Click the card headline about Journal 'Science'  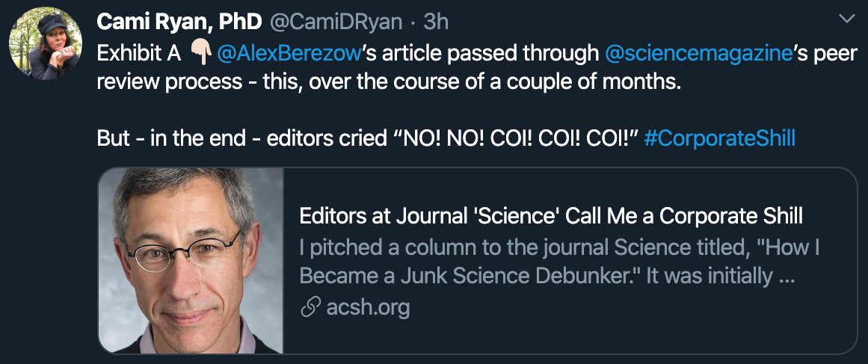click(x=551, y=216)
